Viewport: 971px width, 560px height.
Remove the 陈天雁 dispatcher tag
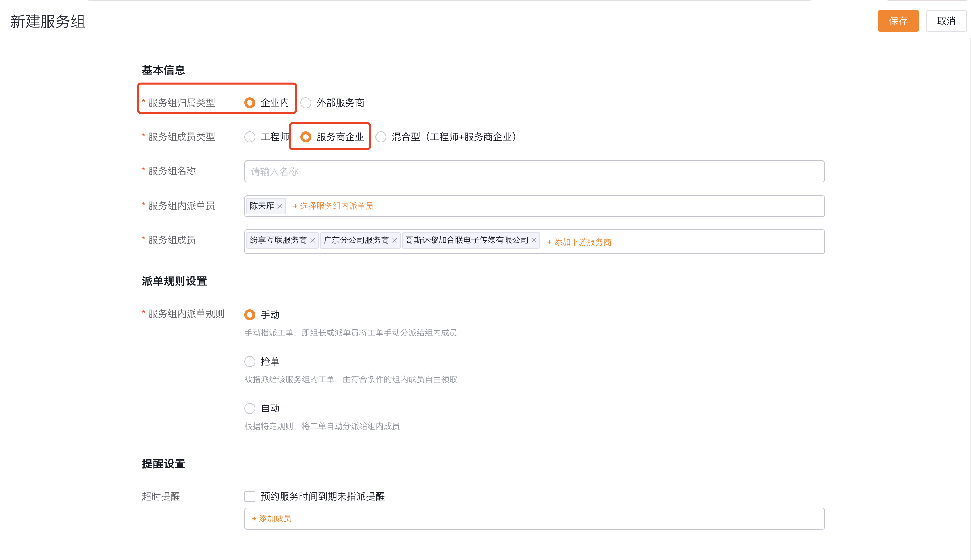[280, 206]
